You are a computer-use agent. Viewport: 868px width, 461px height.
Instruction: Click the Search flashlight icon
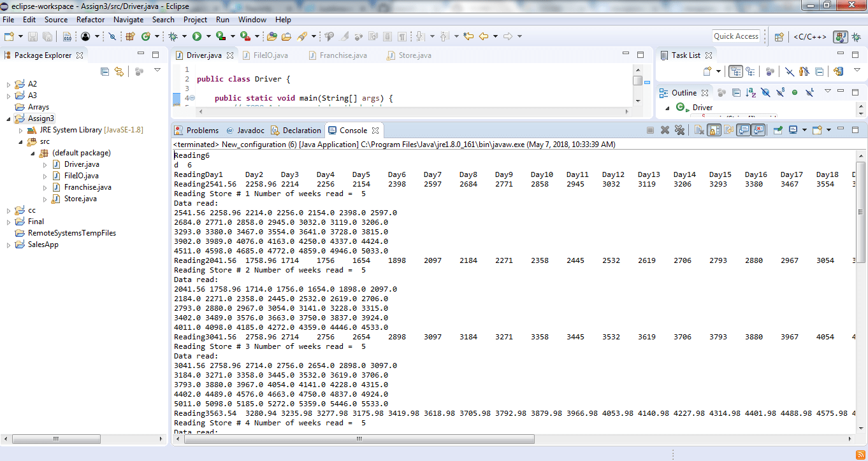point(302,36)
